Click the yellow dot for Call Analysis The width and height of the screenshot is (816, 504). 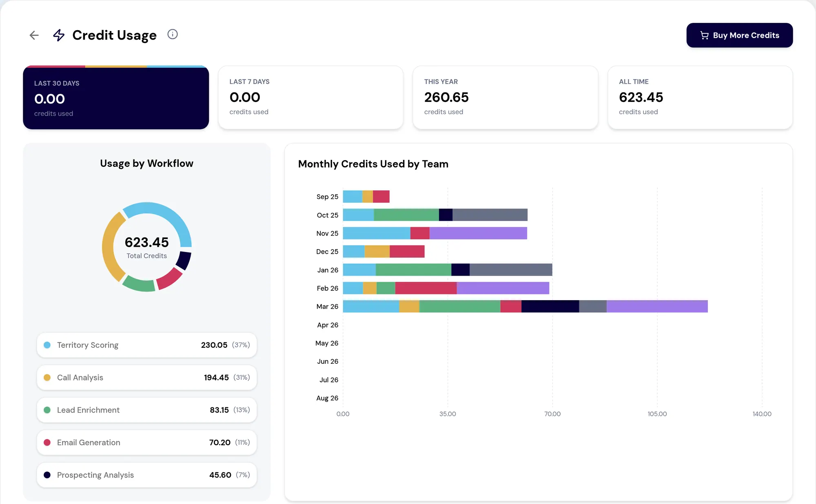47,378
